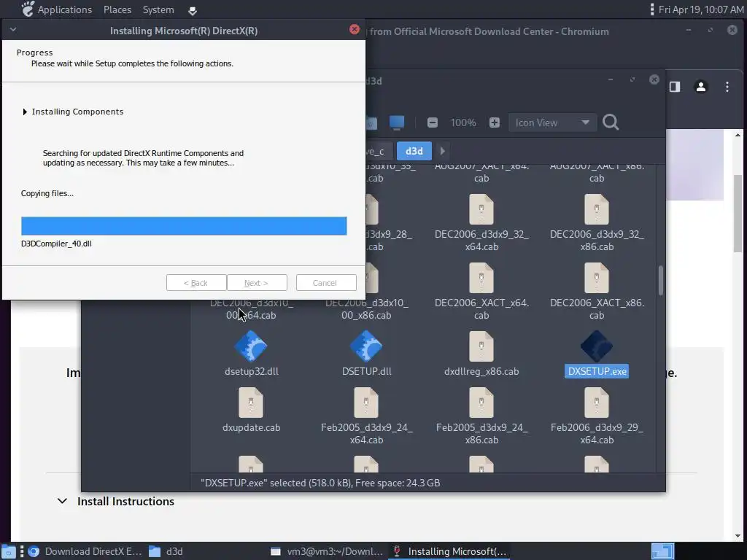Click the D3DCompiler_40.dll file label
The width and height of the screenshot is (747, 560).
[56, 244]
